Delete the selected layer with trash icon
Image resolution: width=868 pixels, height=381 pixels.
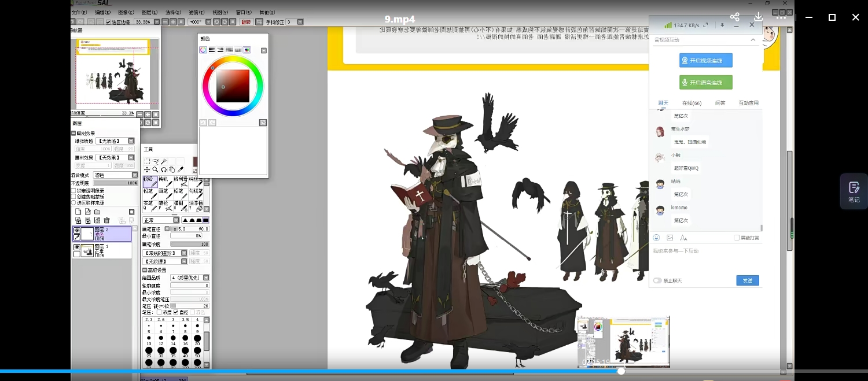point(106,220)
